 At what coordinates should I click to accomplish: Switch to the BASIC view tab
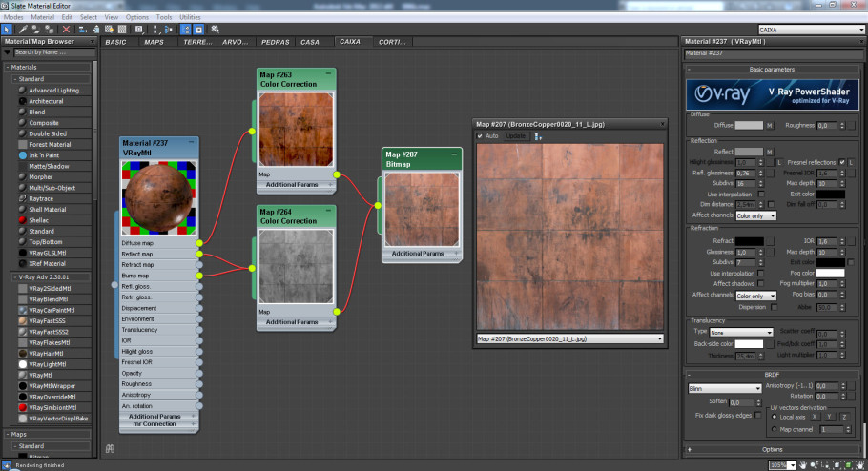point(116,42)
